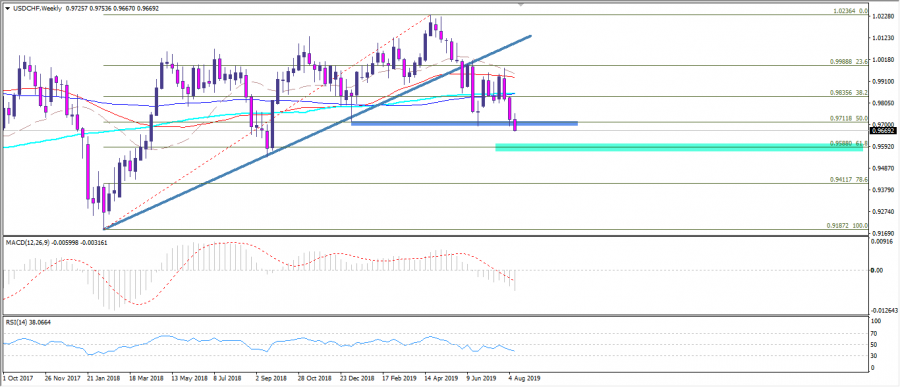Click the 21 Jan 2018 date label
This screenshot has width=900, height=387.
pos(104,379)
